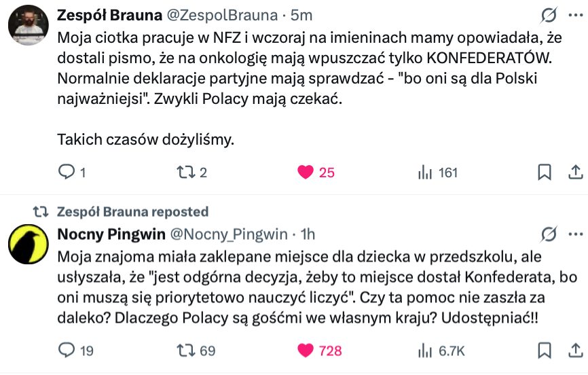
Task: Share the Zespół Brauna post
Action: (x=574, y=173)
